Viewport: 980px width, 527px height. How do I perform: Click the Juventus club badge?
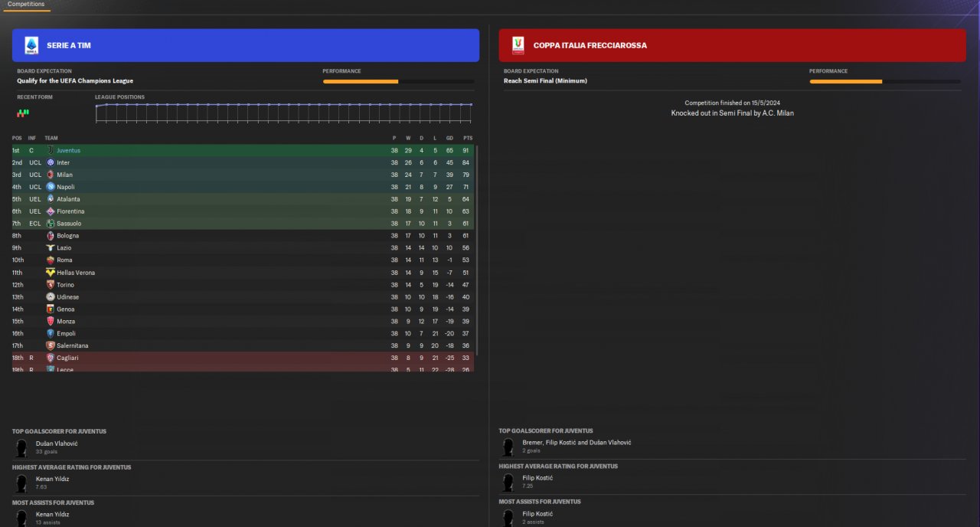[x=51, y=150]
